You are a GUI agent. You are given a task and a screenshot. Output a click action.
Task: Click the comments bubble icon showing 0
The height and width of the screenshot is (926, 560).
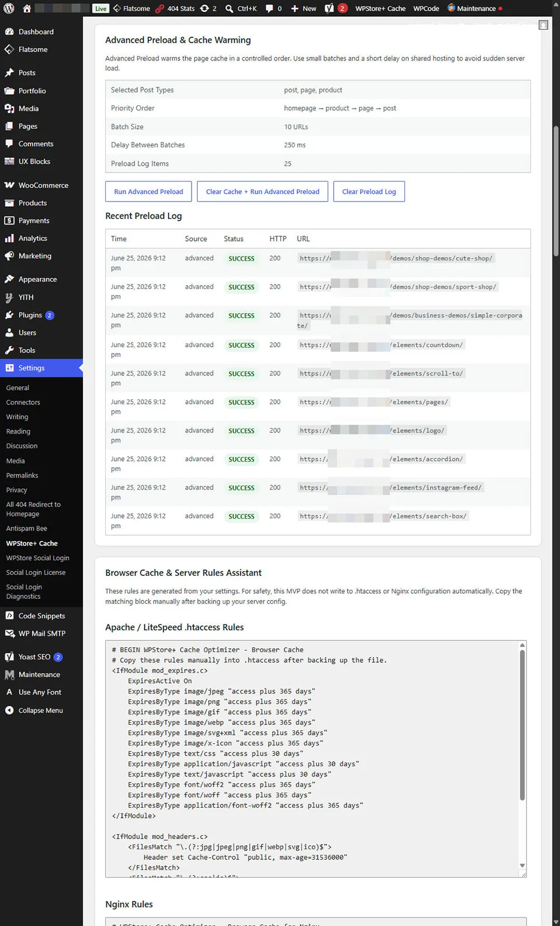pyautogui.click(x=269, y=8)
